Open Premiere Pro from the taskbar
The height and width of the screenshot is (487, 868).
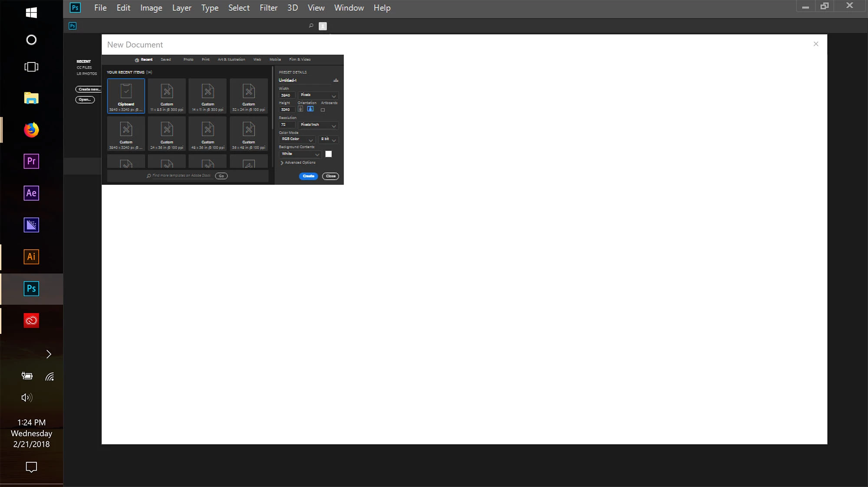point(31,161)
